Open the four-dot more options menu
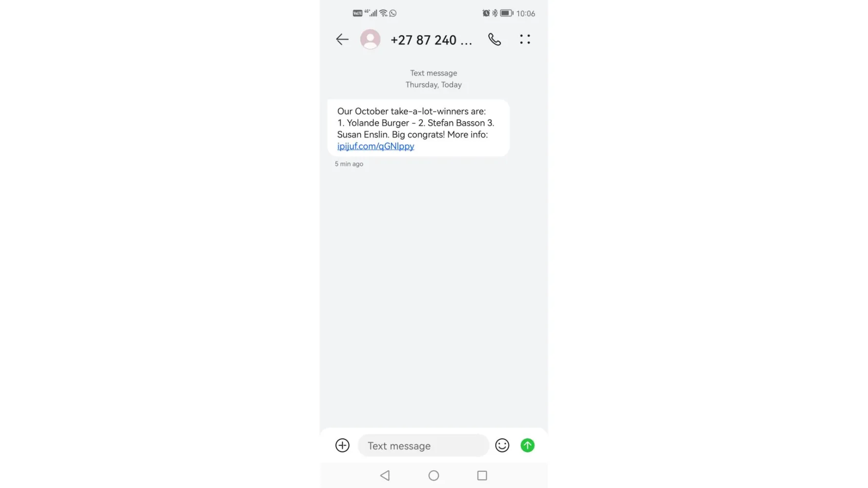The width and height of the screenshot is (868, 488). [x=525, y=40]
